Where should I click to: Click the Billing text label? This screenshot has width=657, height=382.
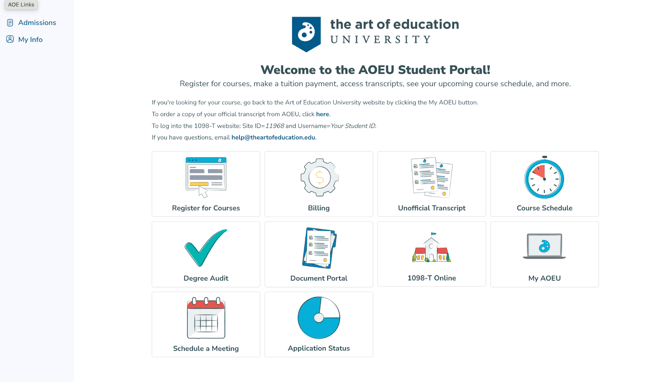319,208
